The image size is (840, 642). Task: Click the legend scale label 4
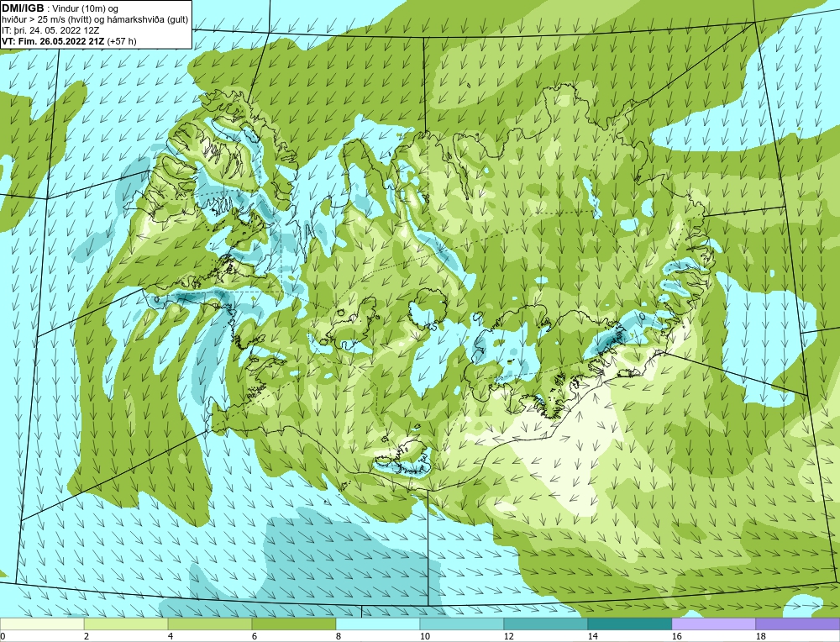(171, 636)
